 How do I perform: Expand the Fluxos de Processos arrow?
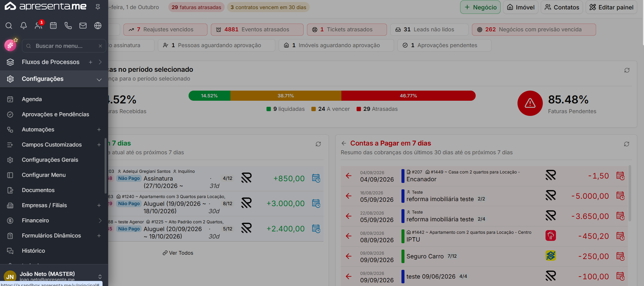click(x=100, y=62)
